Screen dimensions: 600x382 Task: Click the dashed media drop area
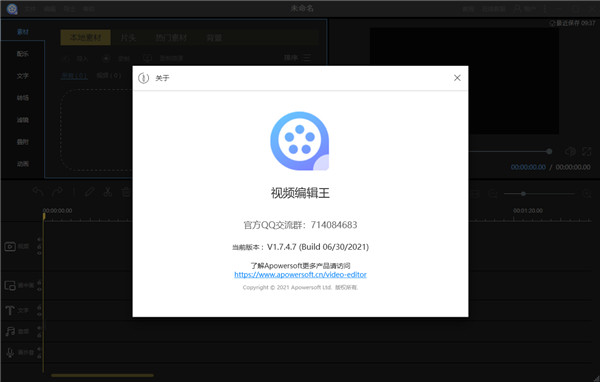(x=96, y=130)
